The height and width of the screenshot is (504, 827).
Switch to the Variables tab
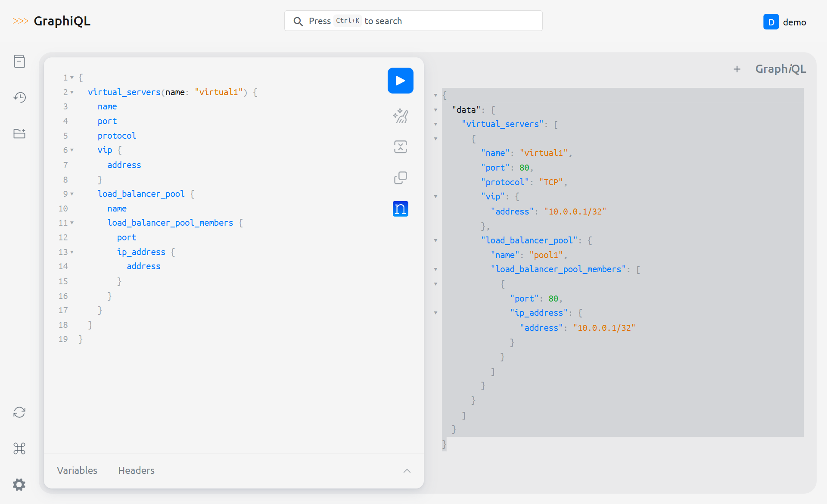(x=77, y=470)
